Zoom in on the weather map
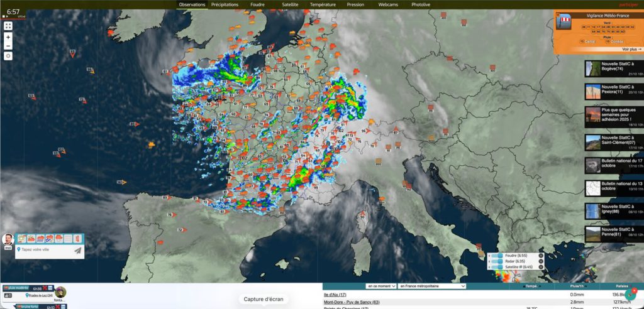The width and height of the screenshot is (644, 309). [x=8, y=37]
